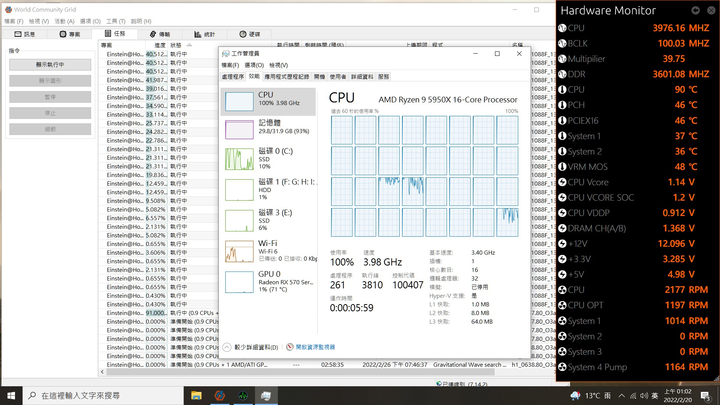This screenshot has width=720, height=405.
Task: Open the 應用程式歷程記錄 app history tab
Action: 287,77
